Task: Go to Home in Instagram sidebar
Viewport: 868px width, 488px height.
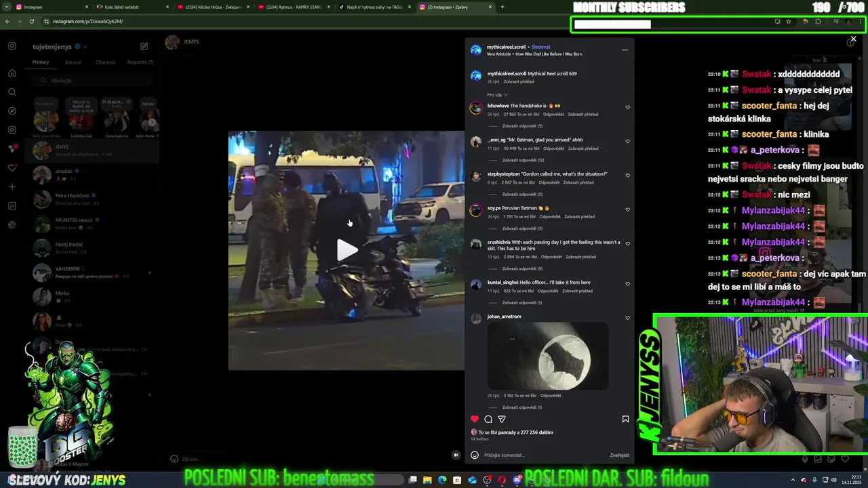Action: (12, 73)
